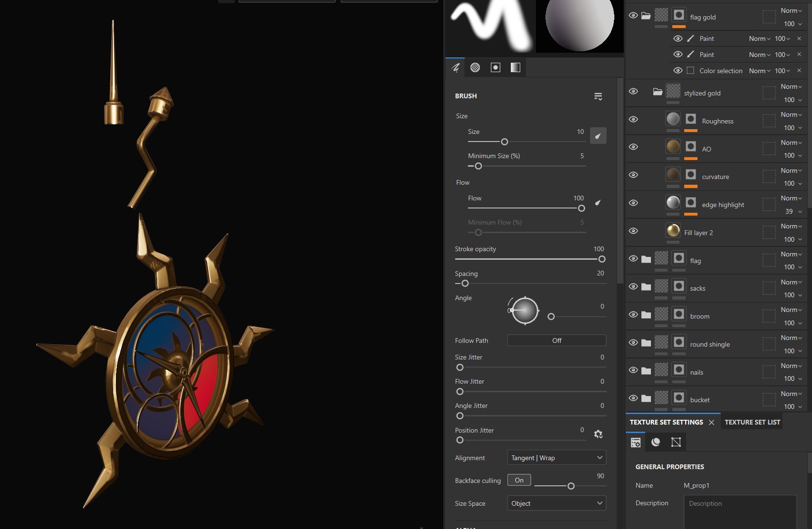
Task: Click the Description input field
Action: click(740, 511)
